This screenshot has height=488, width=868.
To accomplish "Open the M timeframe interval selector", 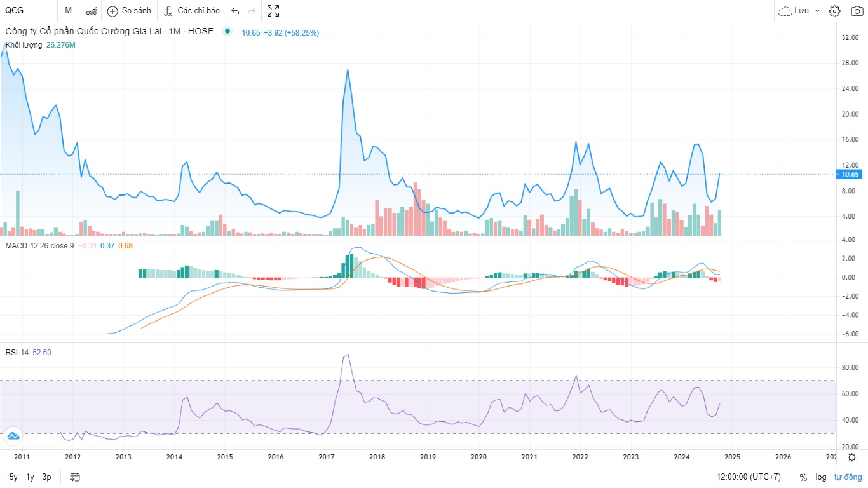I will [x=68, y=11].
